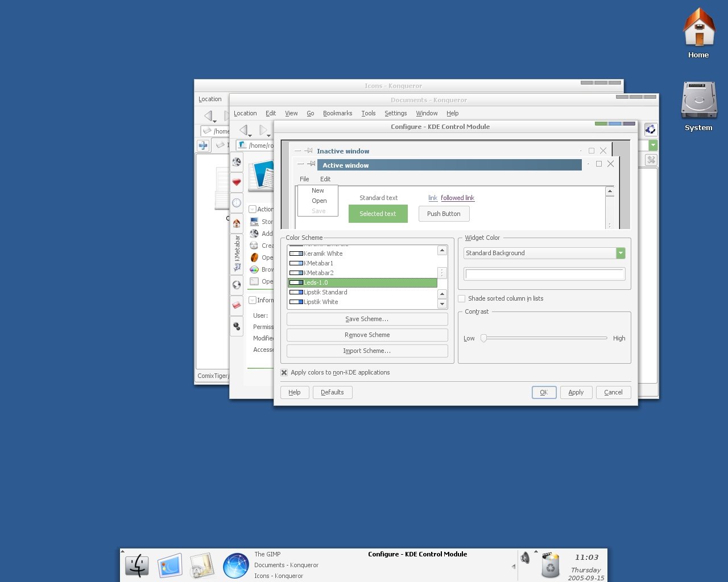The width and height of the screenshot is (728, 582).
Task: Toggle Apply colors to non-KDE applications
Action: (284, 373)
